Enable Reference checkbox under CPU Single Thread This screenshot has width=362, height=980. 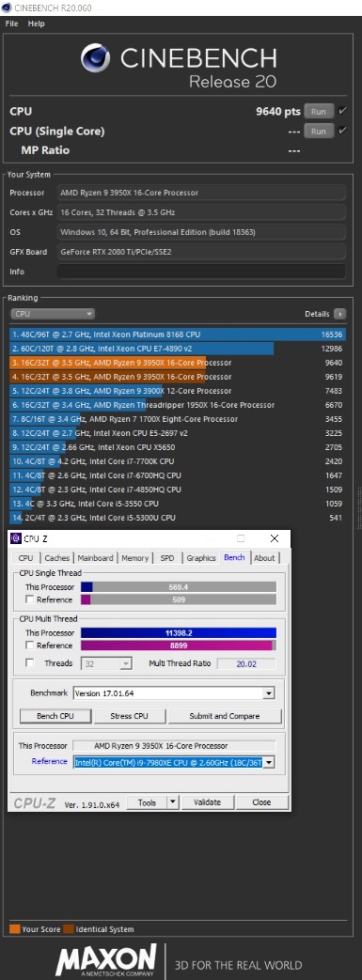click(29, 600)
